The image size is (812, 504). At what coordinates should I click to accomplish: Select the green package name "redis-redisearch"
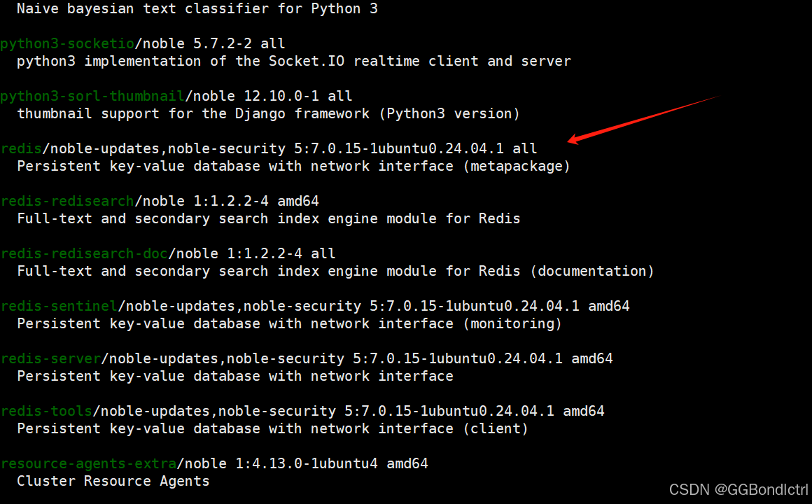click(67, 201)
